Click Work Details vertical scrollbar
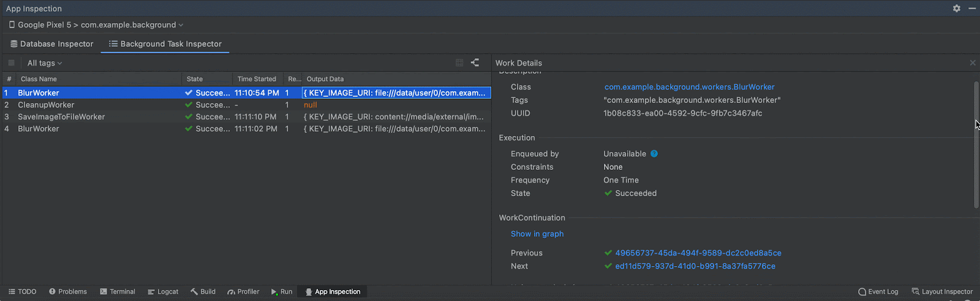Viewport: 980px width, 301px height. [x=976, y=144]
